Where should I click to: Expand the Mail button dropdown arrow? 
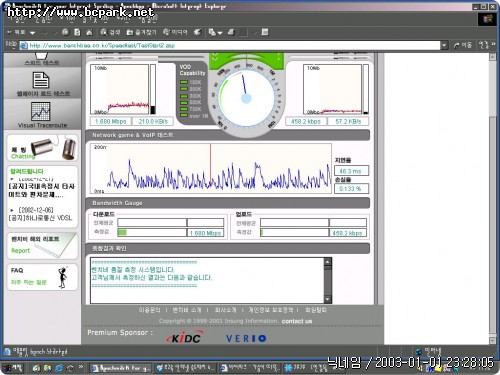220,33
